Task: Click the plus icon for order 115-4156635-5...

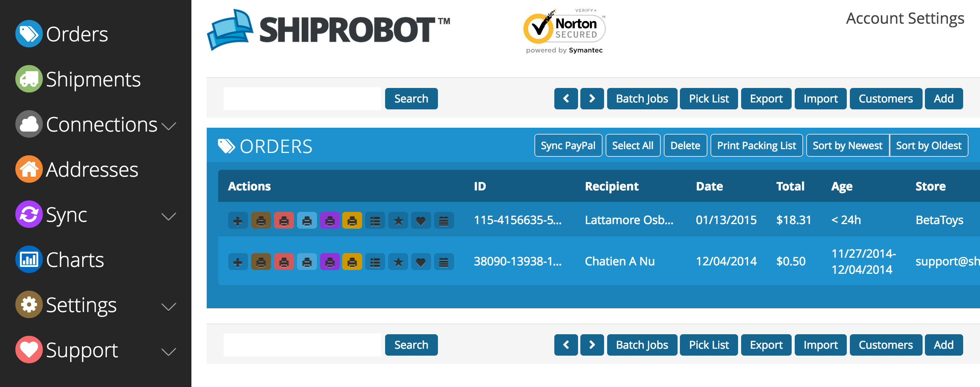Action: click(x=238, y=221)
